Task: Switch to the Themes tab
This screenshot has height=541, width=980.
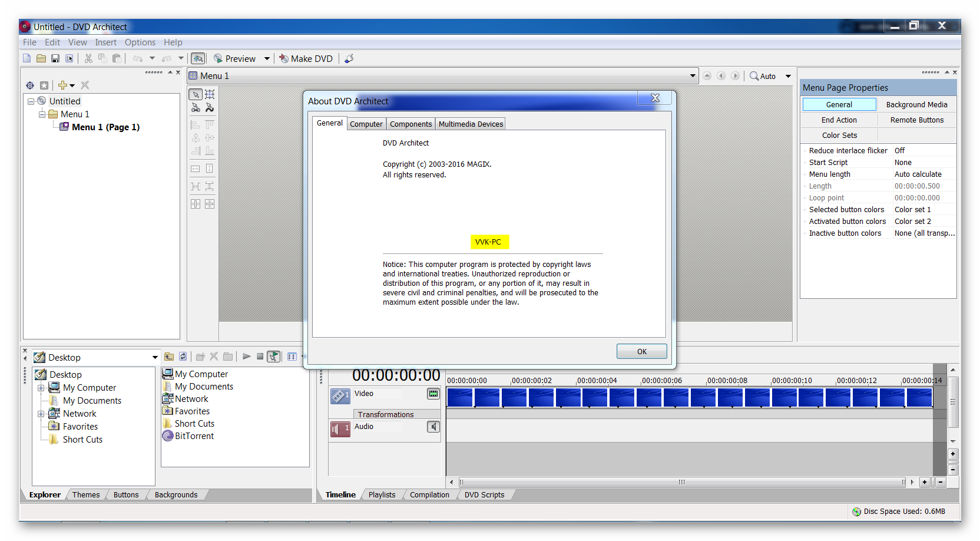Action: [x=86, y=495]
